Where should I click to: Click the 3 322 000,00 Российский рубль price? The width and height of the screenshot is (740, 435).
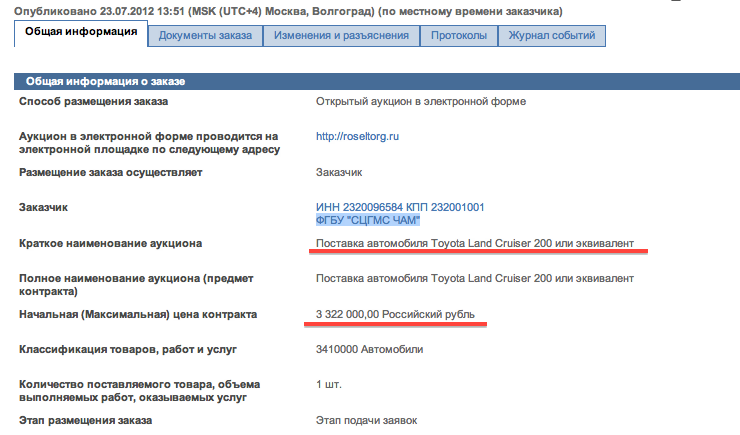[395, 314]
